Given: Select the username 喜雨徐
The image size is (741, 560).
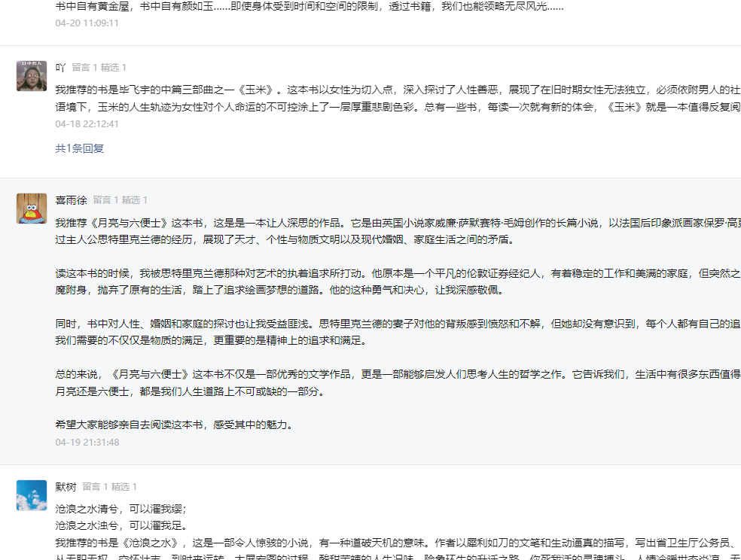Looking at the screenshot, I should coord(71,200).
